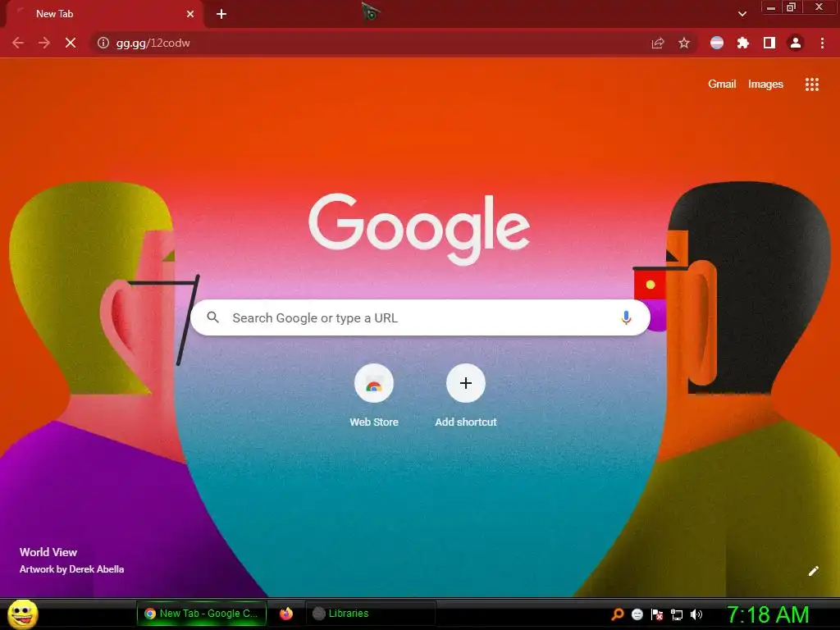This screenshot has width=840, height=630.
Task: Open the Google apps grid
Action: click(x=811, y=84)
